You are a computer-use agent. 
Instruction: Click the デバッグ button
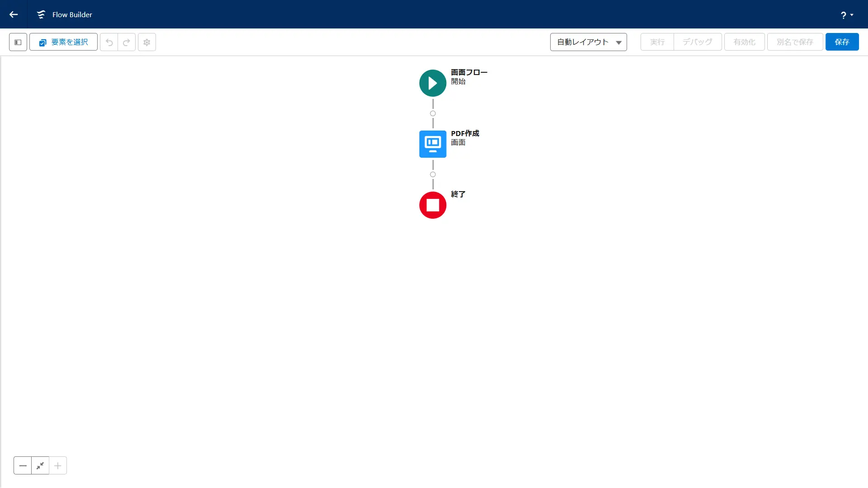tap(697, 42)
